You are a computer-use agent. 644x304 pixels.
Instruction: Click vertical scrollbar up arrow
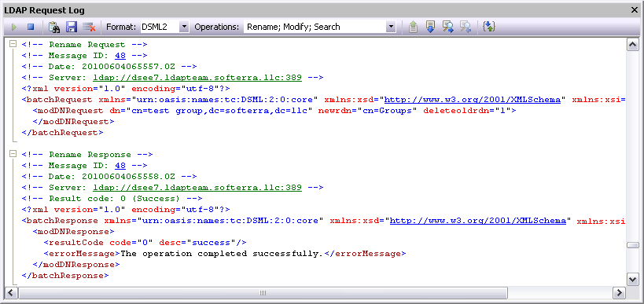(x=633, y=44)
